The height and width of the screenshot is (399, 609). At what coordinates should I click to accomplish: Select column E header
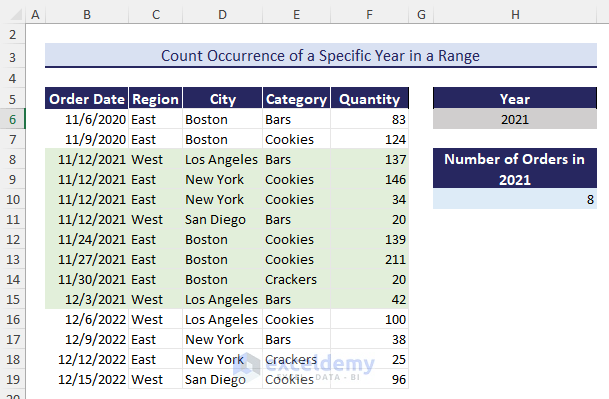point(296,14)
